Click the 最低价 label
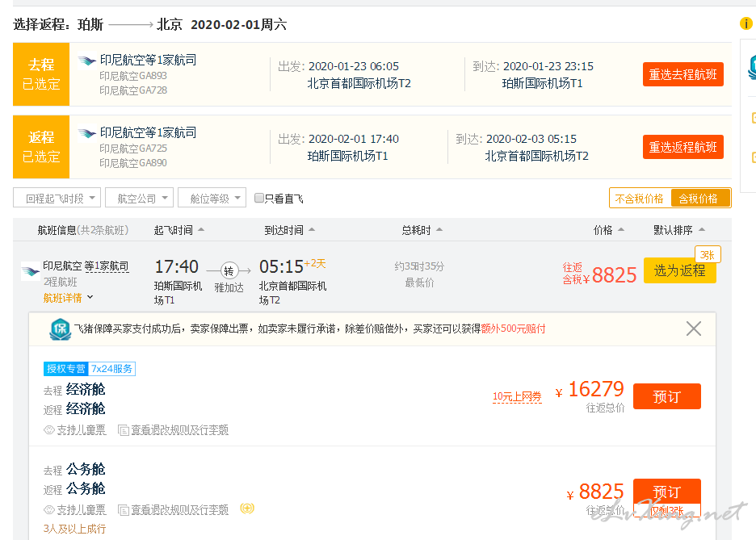This screenshot has width=756, height=540. pos(419,283)
